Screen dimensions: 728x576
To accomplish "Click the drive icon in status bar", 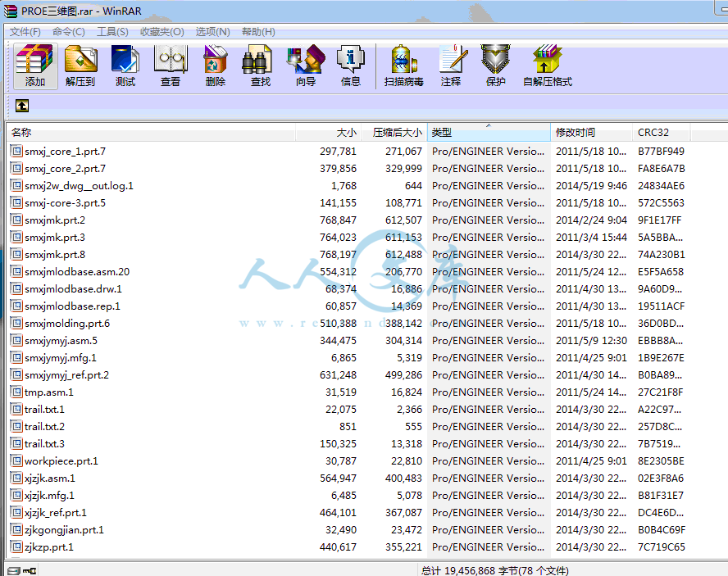I will coord(14,570).
